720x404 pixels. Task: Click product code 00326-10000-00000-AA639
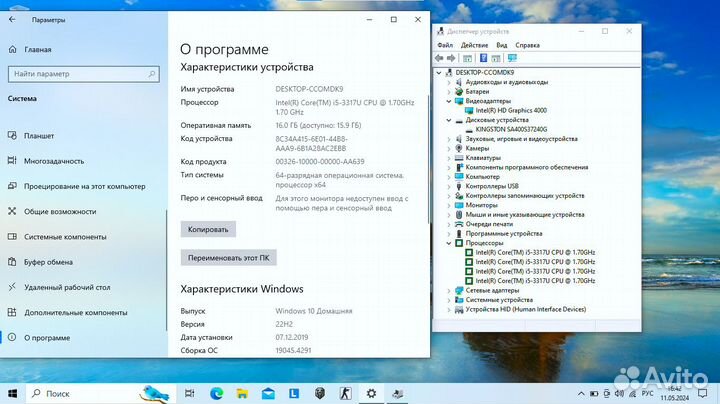320,162
